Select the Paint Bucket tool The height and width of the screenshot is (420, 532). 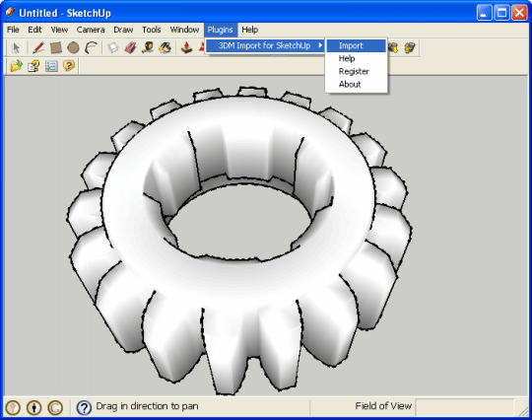[166, 48]
